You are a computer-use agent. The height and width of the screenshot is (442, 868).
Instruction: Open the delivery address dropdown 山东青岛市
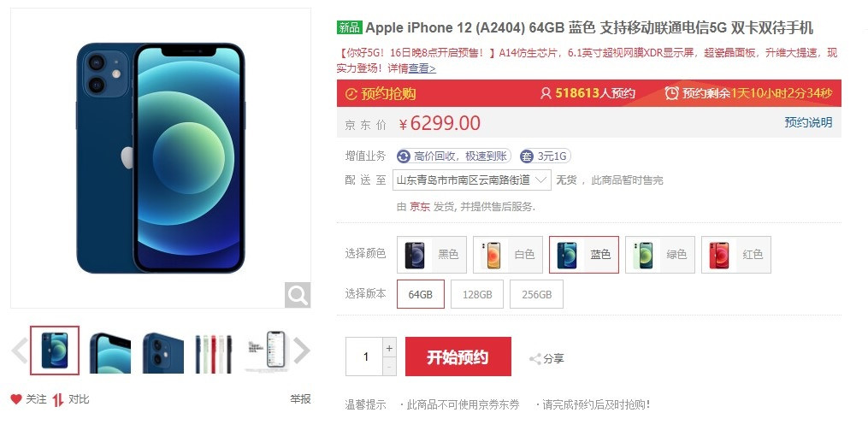click(472, 180)
